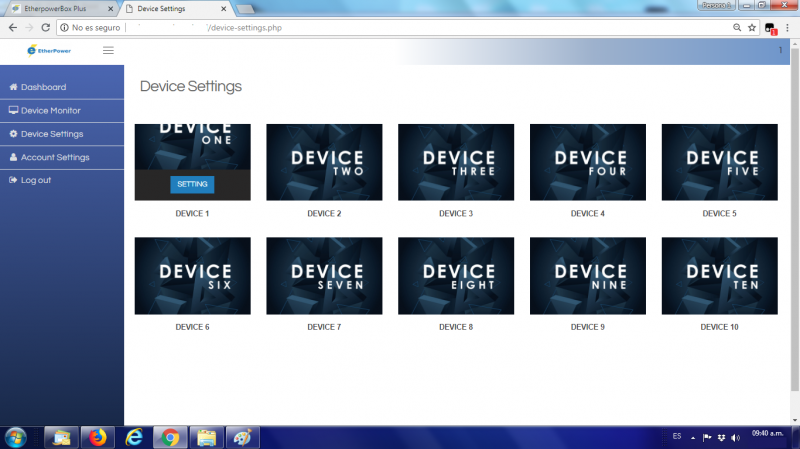This screenshot has height=449, width=800.
Task: Open Firefox from the taskbar
Action: [97, 437]
